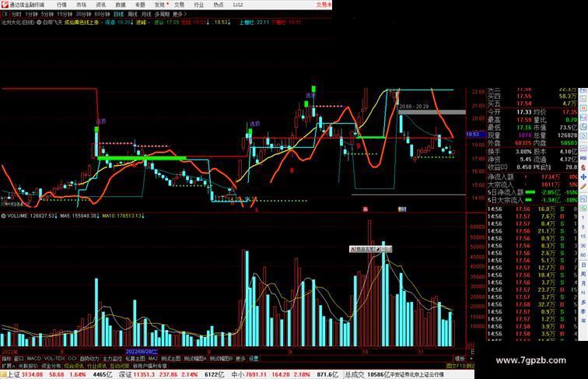The image size is (588, 379).
Task: Switch to the 15分钟 period tab
Action: click(x=65, y=14)
